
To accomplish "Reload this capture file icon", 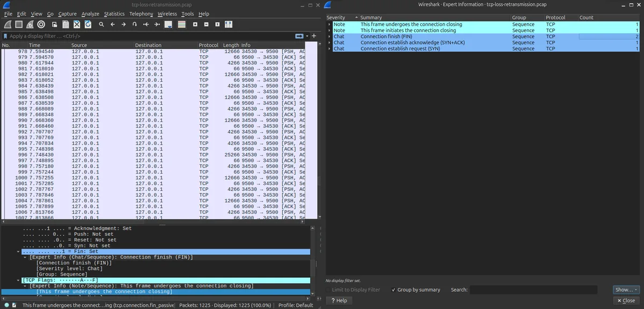I will click(87, 24).
